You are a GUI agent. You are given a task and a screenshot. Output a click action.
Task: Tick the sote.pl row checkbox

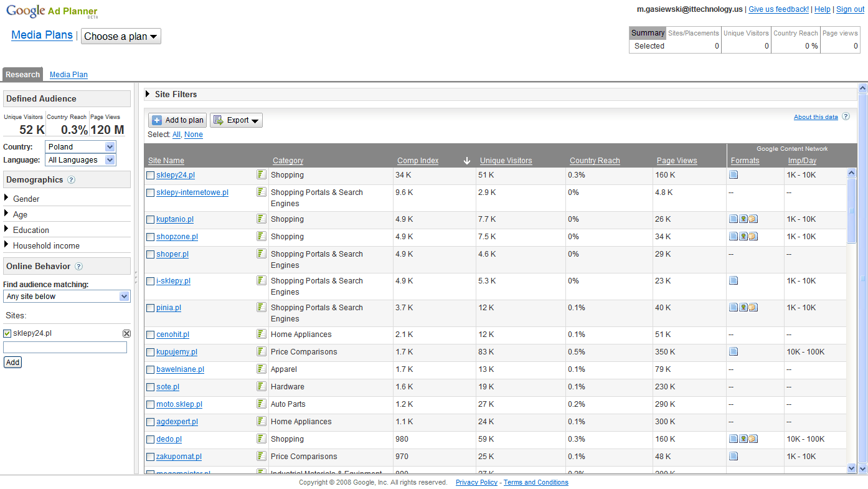[150, 387]
